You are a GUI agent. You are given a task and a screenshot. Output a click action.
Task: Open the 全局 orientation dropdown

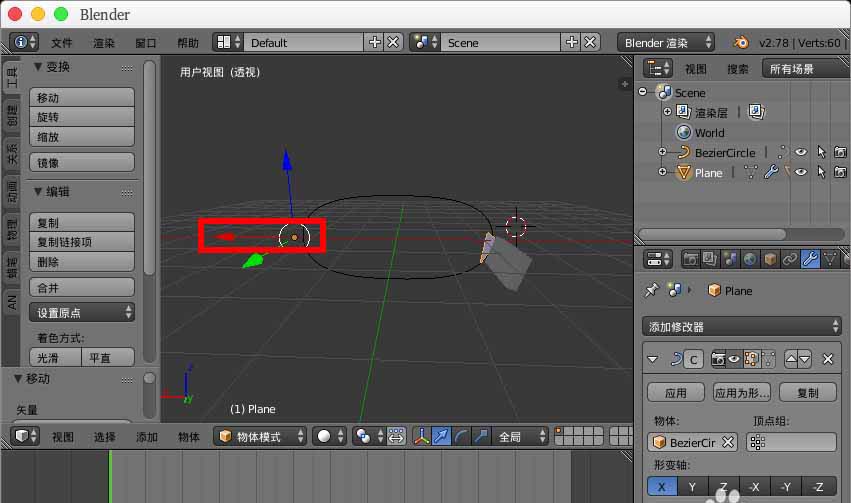coord(520,436)
